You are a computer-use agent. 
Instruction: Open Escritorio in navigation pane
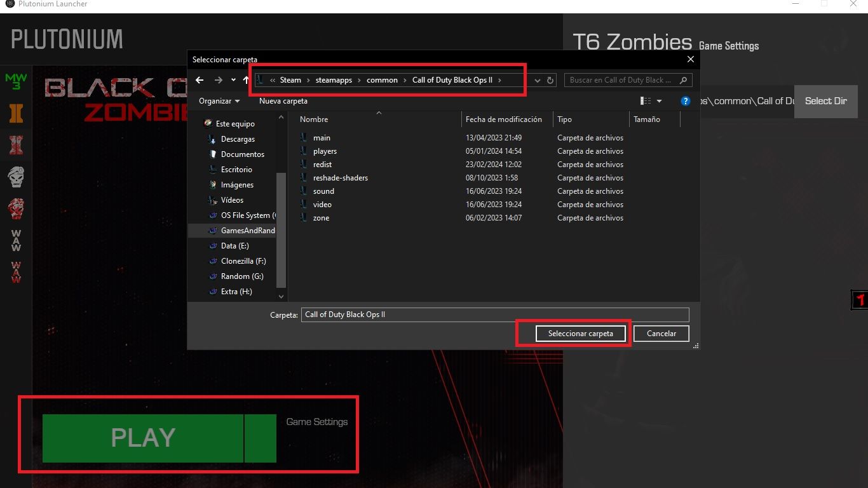pos(236,170)
